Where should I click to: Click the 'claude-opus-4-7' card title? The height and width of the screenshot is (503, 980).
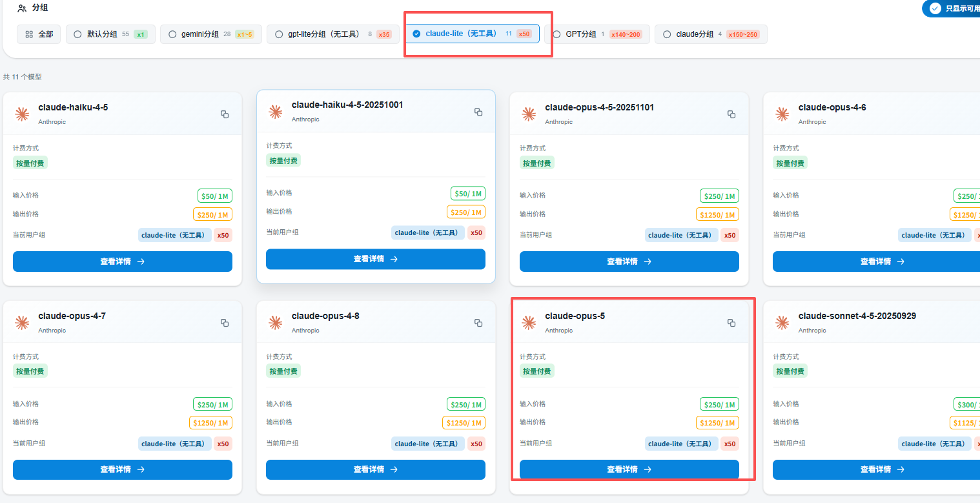click(72, 316)
